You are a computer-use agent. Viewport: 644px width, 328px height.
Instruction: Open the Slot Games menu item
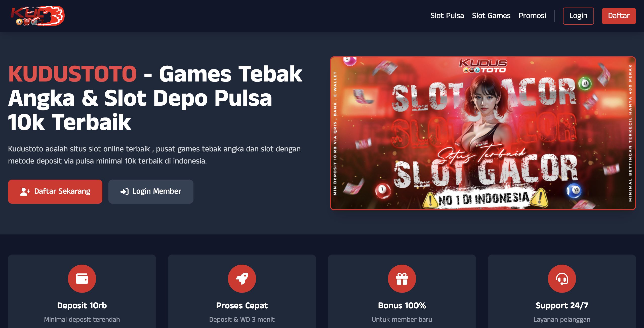pos(491,16)
